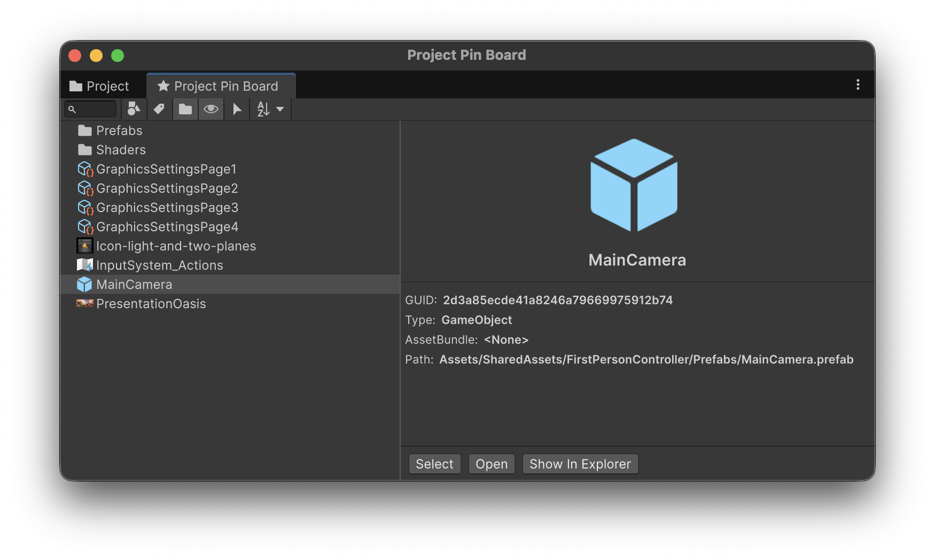This screenshot has height=560, width=935.
Task: Click the cursor arrow toolbar icon
Action: [x=237, y=109]
